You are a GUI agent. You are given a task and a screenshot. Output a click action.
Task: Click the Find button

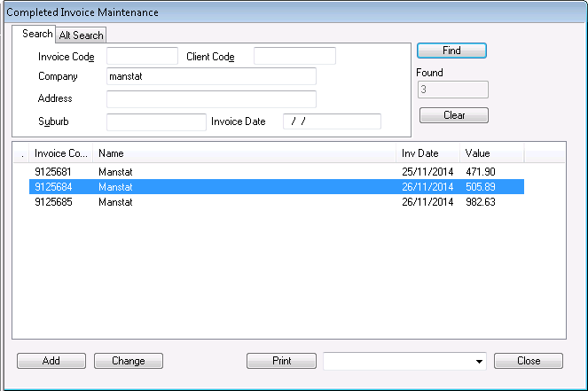pyautogui.click(x=451, y=51)
